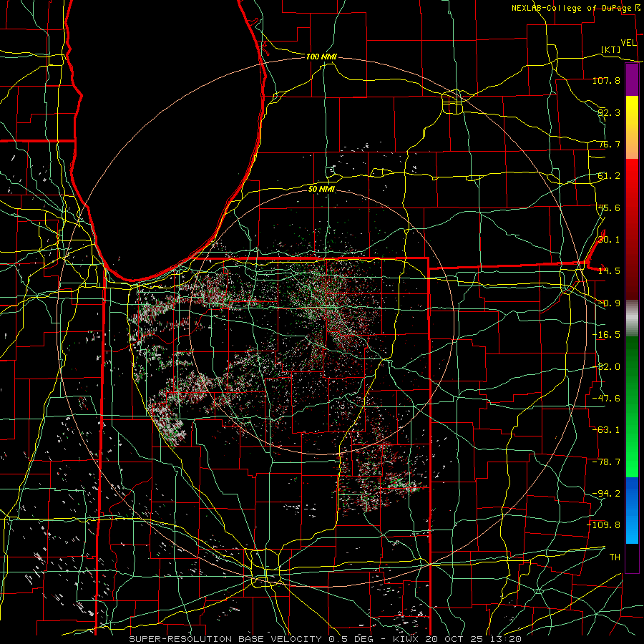Image resolution: width=644 pixels, height=644 pixels.
Task: Pick the blue segment of velocity color bar
Action: click(632, 510)
